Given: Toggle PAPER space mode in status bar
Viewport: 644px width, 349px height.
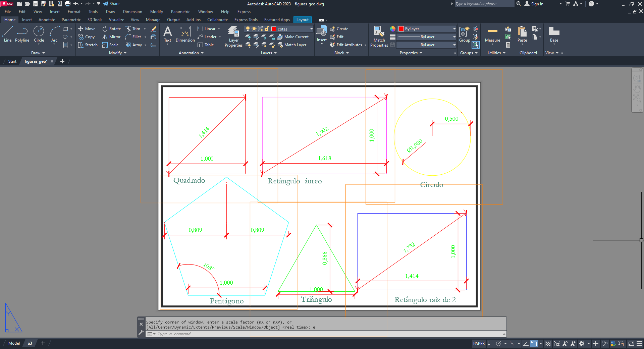Looking at the screenshot, I should click(x=479, y=343).
